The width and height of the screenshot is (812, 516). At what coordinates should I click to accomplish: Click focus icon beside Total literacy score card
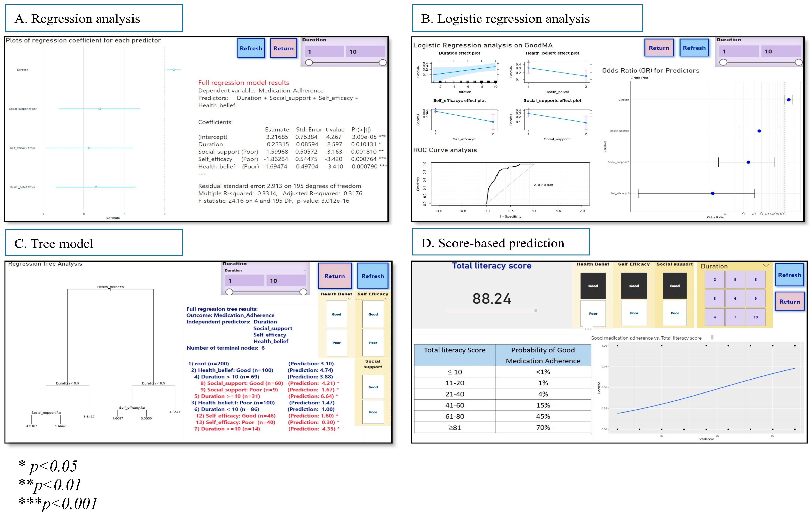[536, 311]
